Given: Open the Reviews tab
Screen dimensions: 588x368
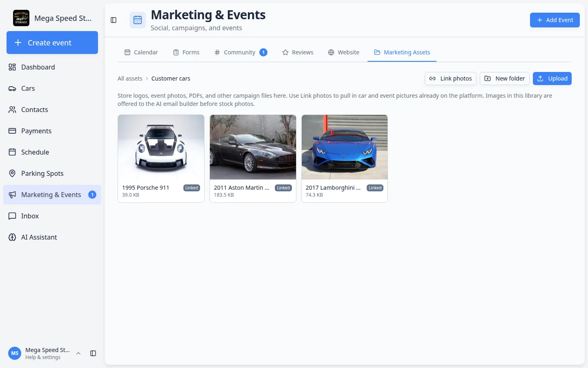Looking at the screenshot, I should point(298,52).
